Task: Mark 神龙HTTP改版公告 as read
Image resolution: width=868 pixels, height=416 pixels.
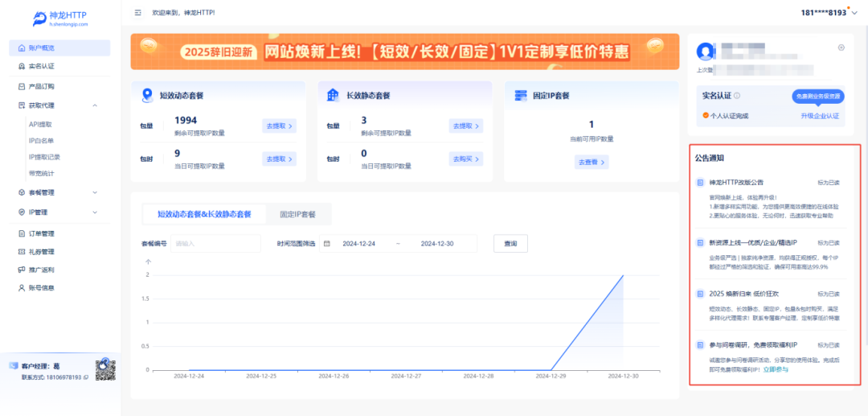Action: click(x=829, y=182)
